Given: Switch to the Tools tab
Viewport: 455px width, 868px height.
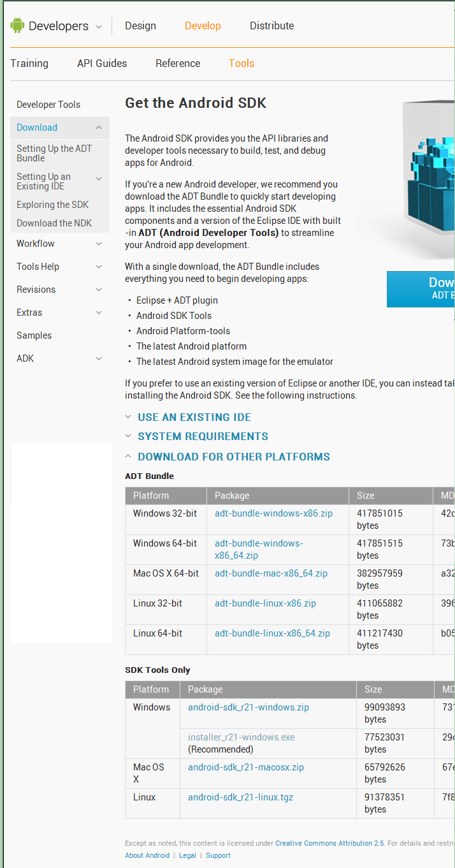Looking at the screenshot, I should 242,64.
